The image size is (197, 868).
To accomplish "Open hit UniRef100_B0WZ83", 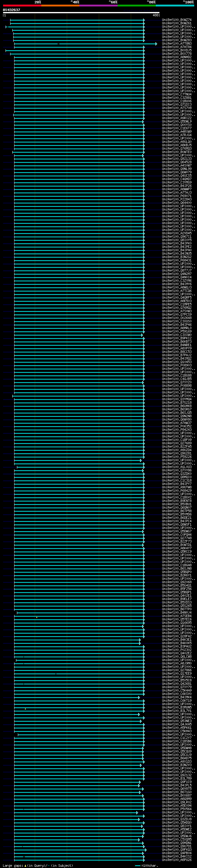I will (x=177, y=40).
